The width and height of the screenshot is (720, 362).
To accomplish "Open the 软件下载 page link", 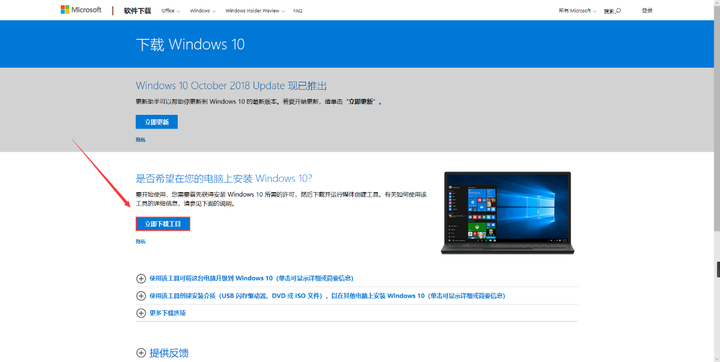I will [137, 11].
